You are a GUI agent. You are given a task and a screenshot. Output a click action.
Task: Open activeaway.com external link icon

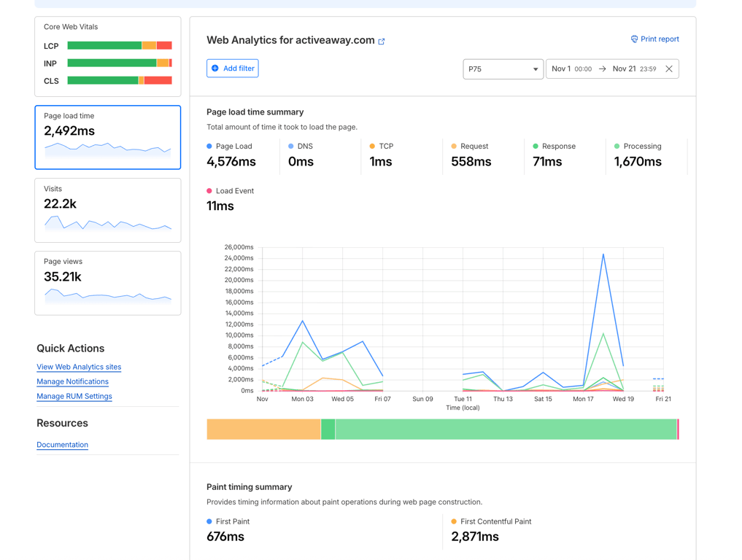(x=382, y=42)
